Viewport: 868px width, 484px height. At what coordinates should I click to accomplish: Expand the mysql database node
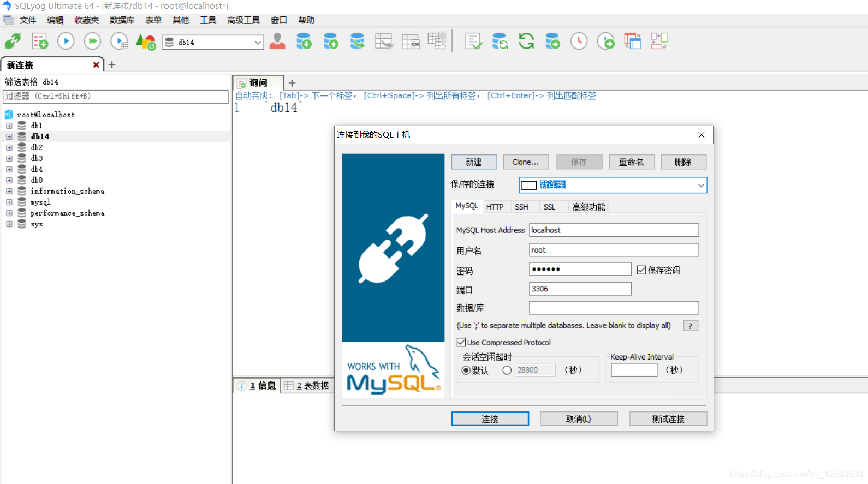(x=9, y=202)
